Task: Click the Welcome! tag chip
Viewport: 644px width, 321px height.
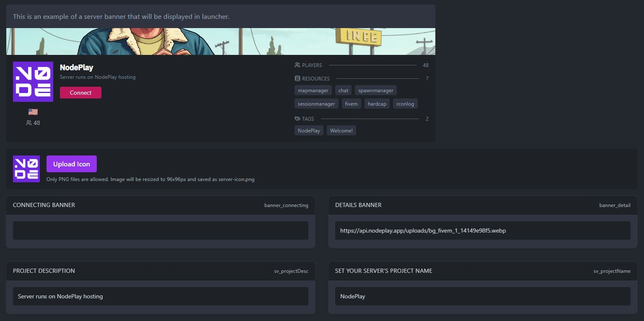Action: (x=341, y=131)
